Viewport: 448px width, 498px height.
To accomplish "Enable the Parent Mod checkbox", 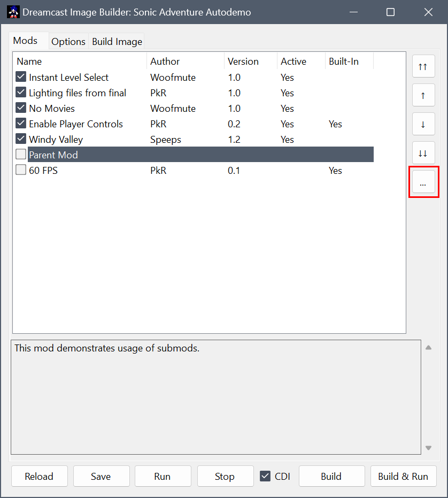I will [x=21, y=155].
